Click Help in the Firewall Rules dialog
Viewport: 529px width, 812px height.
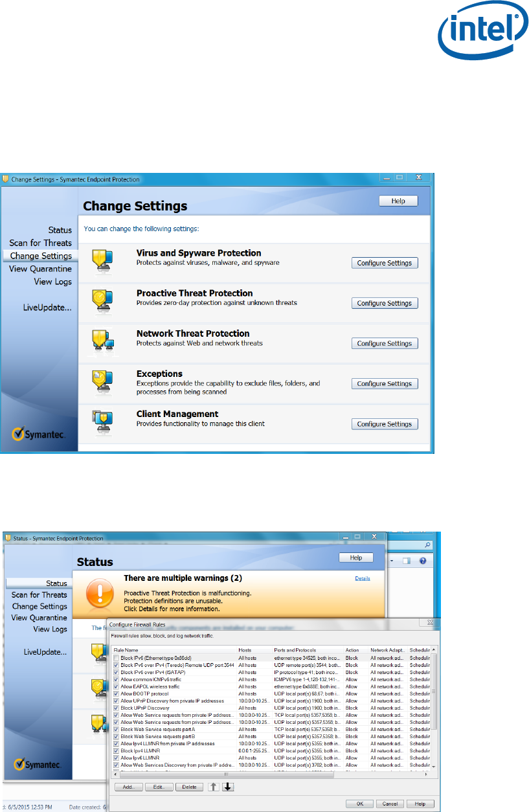coord(420,804)
